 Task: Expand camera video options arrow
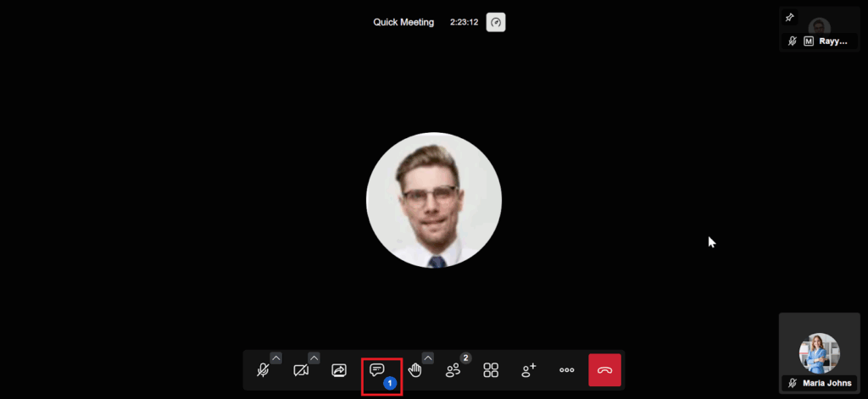click(x=314, y=357)
